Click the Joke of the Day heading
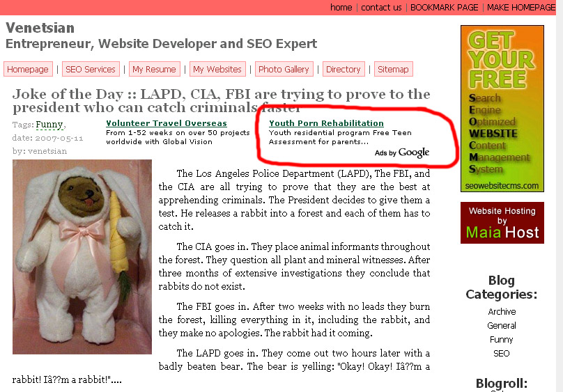Screen dimensions: 563x392 (221, 101)
